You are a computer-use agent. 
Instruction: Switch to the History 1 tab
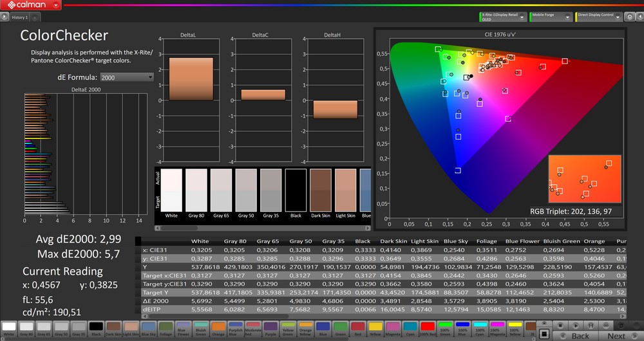click(x=19, y=17)
